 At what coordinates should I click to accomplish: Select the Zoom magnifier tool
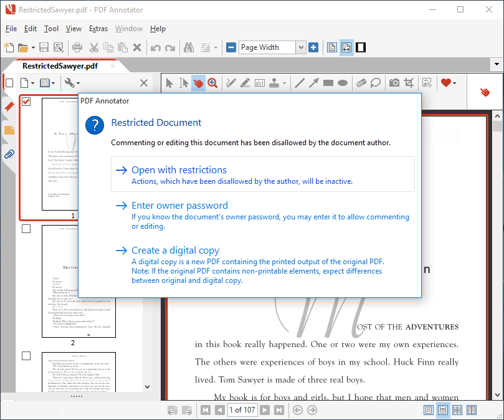point(212,83)
